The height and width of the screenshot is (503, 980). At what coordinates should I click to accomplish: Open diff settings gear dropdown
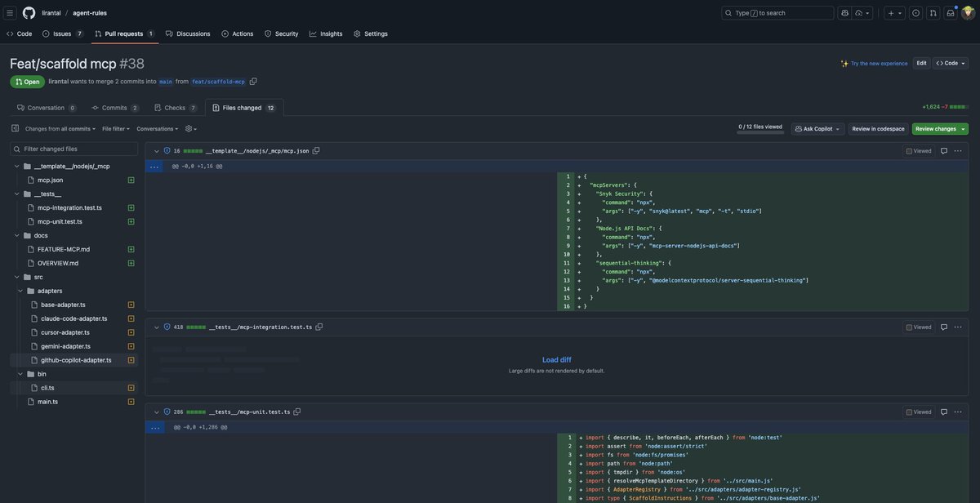tap(191, 129)
